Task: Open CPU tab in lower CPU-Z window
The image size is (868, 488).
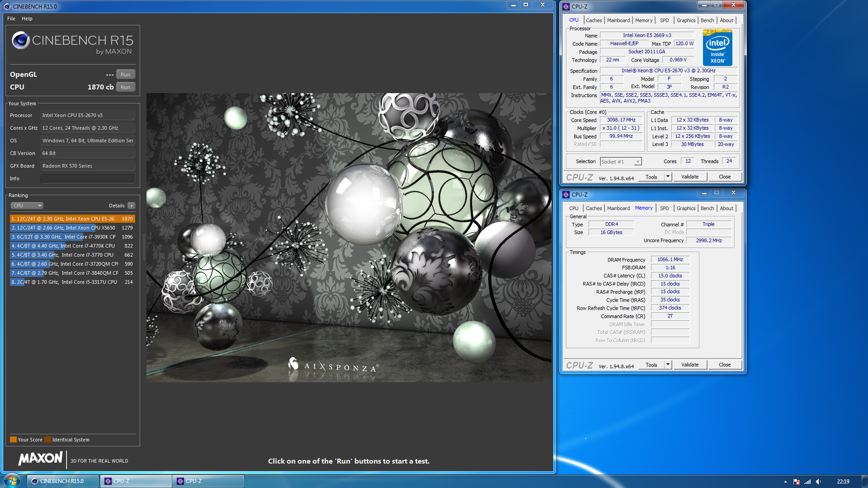Action: pyautogui.click(x=574, y=208)
